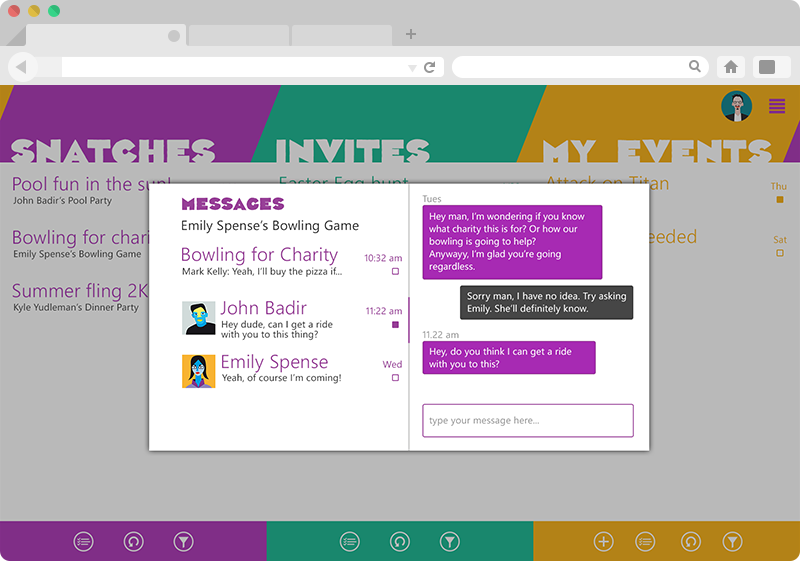This screenshot has height=561, width=800.
Task: Click the refresh icon in the green Invites footer
Action: point(400,542)
